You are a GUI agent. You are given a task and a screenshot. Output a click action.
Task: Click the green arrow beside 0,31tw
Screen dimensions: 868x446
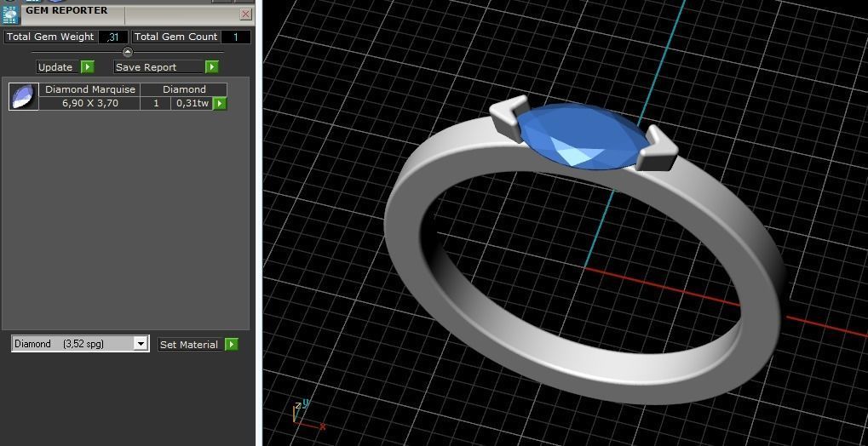pos(220,104)
